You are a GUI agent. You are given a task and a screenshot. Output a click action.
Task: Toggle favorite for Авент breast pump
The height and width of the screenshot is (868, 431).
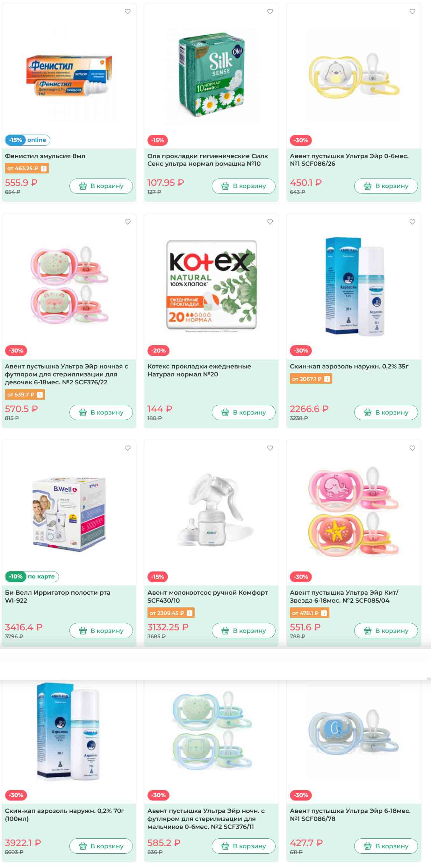(x=270, y=448)
